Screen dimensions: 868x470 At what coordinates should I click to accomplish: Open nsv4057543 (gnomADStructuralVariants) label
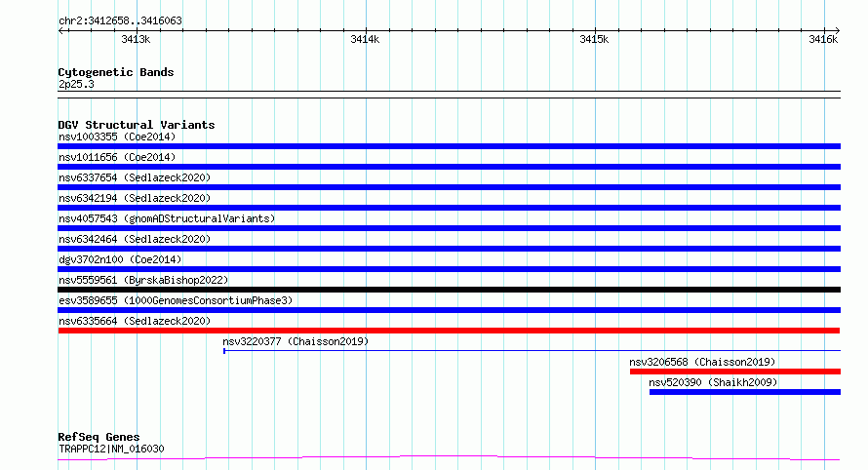tap(167, 218)
